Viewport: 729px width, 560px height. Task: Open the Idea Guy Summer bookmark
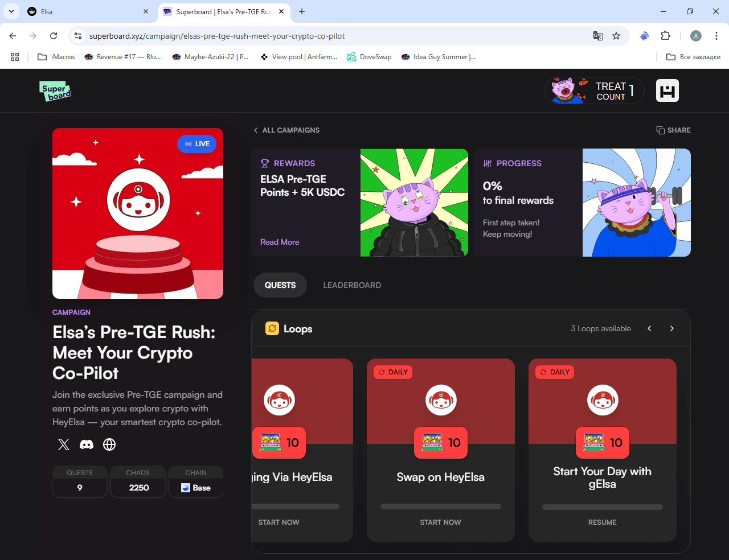[439, 57]
